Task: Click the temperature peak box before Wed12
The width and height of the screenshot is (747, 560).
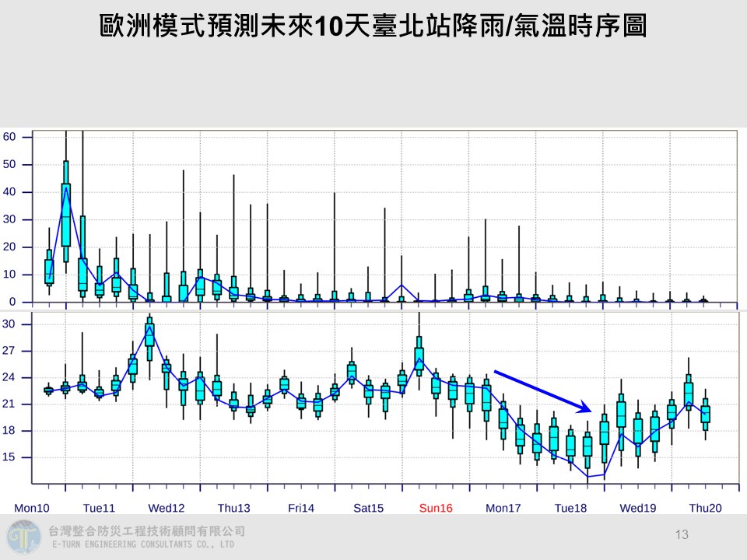Action: tap(149, 336)
